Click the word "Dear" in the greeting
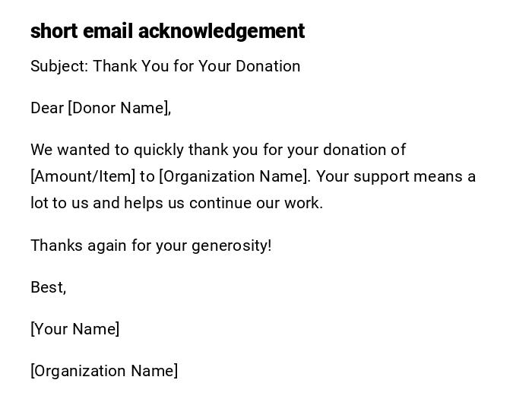 click(47, 108)
